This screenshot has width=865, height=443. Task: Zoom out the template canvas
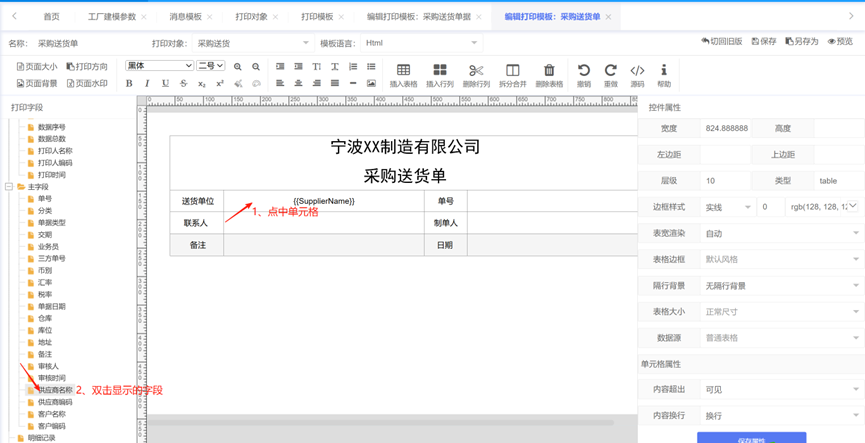point(256,67)
